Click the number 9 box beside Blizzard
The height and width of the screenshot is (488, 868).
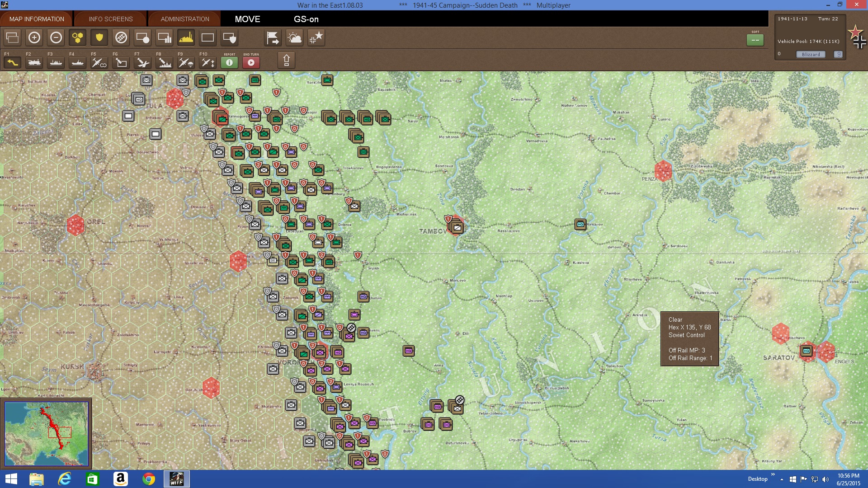click(x=838, y=54)
